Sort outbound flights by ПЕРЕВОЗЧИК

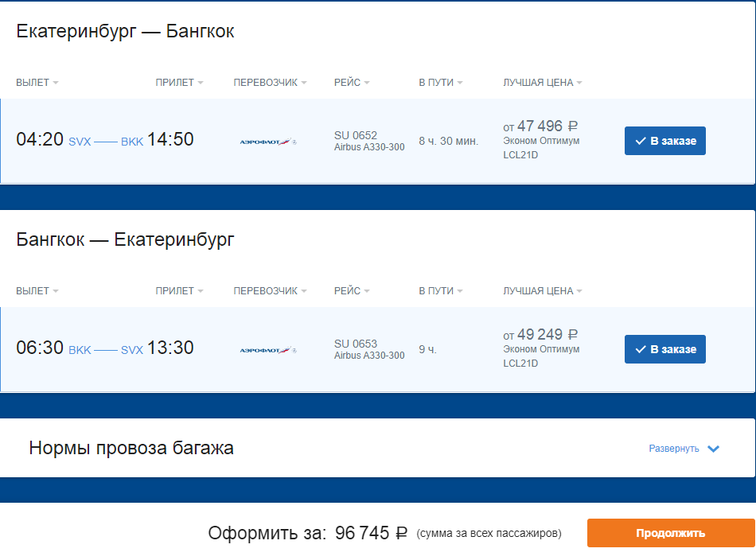tap(270, 83)
